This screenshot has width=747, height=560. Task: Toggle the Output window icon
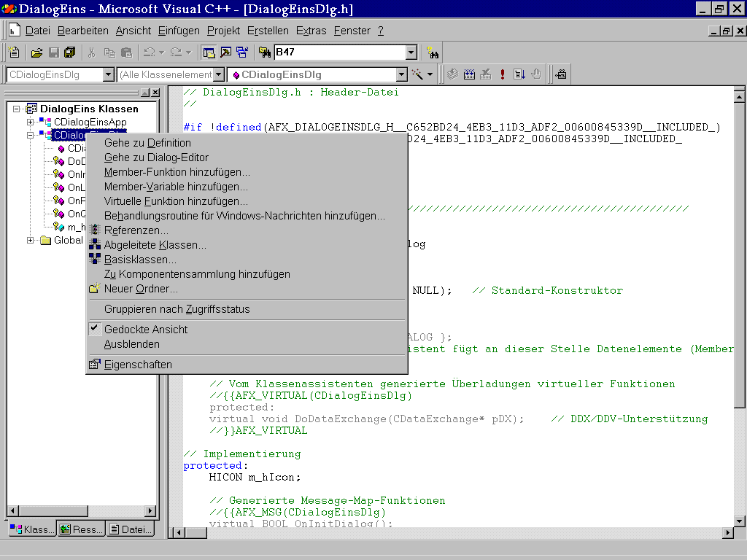click(x=226, y=52)
